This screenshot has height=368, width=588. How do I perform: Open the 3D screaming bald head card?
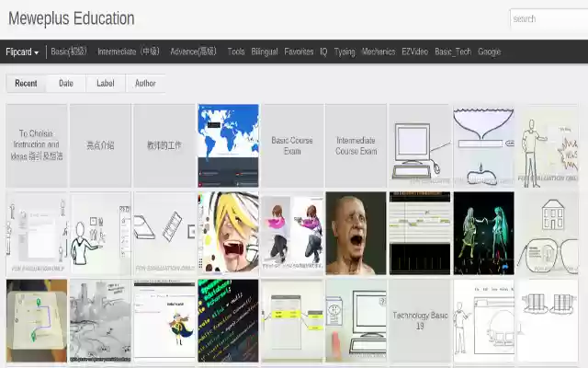tap(356, 233)
